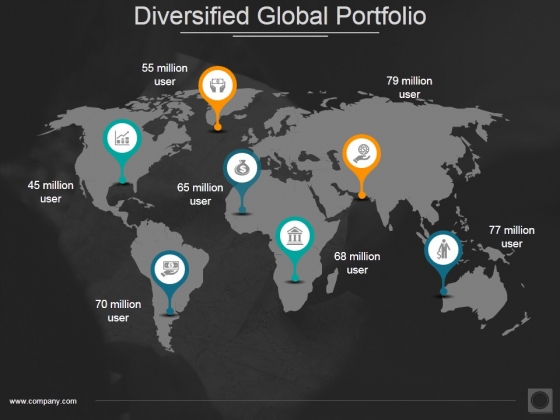Screen dimensions: 560x420
Task: Select the "65 million user" label
Action: pyautogui.click(x=200, y=194)
